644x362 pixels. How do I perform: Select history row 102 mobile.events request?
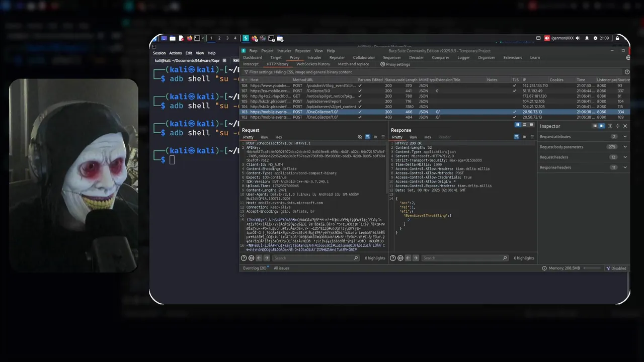(435, 117)
